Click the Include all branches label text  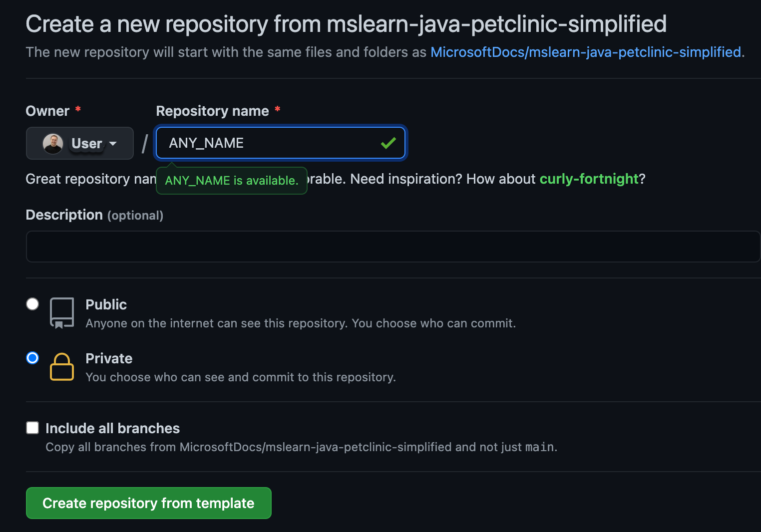[112, 428]
